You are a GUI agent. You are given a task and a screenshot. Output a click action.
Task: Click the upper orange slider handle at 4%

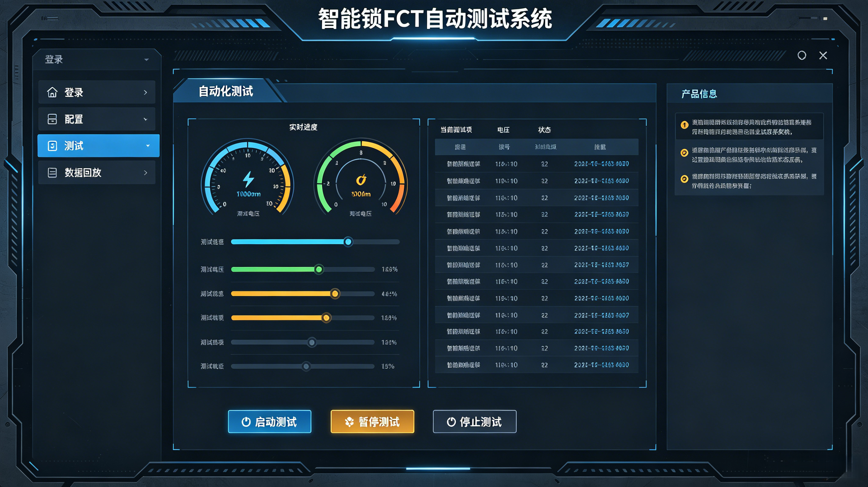(x=335, y=294)
